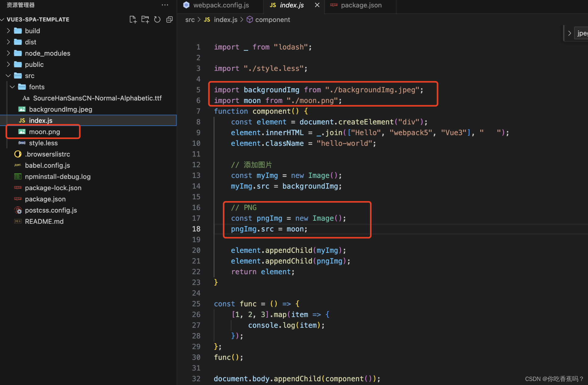This screenshot has width=588, height=385.
Task: Click the New File icon in explorer header
Action: coord(133,19)
